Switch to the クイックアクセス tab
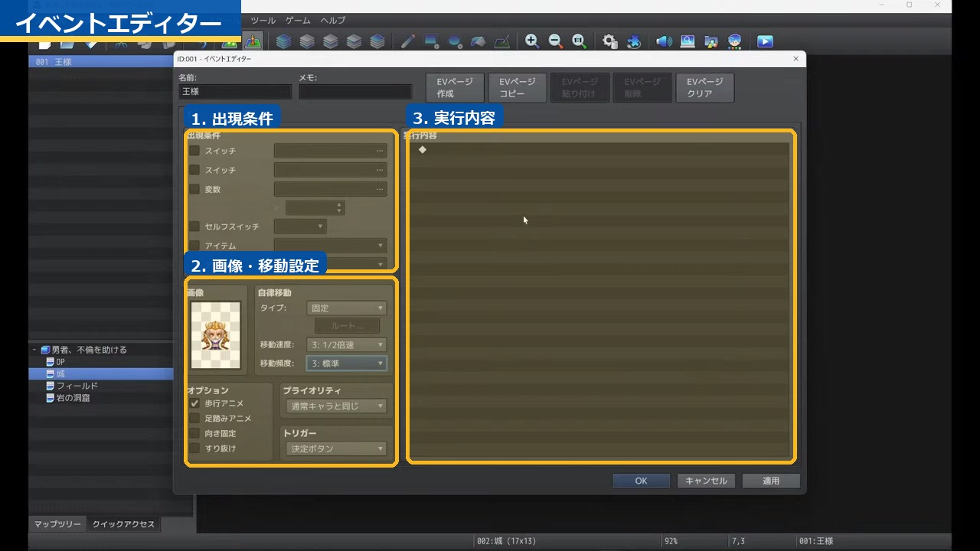980x551 pixels. point(123,524)
